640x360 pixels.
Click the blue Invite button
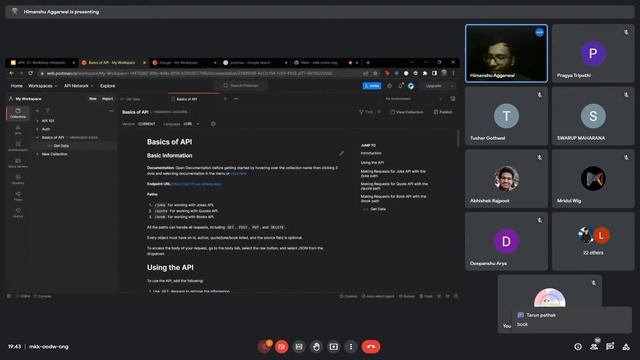click(x=372, y=86)
